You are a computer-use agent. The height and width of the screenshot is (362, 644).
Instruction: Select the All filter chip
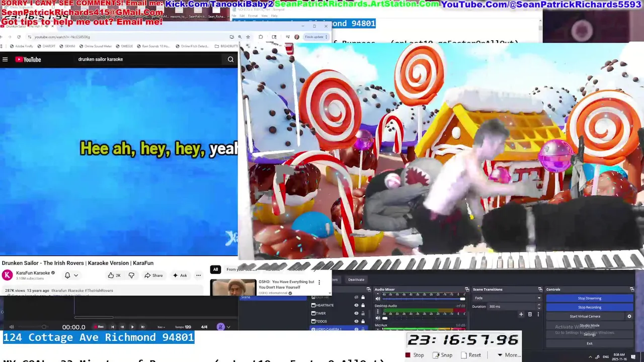point(215,269)
